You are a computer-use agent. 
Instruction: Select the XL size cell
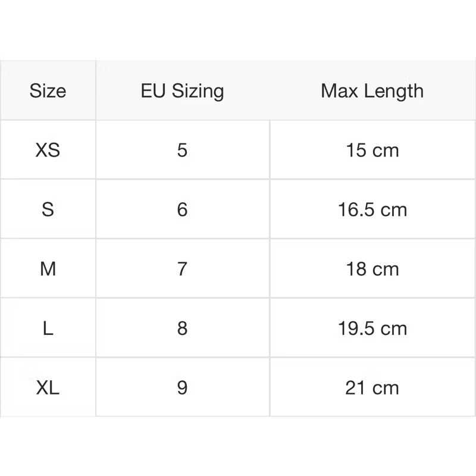[x=48, y=388]
